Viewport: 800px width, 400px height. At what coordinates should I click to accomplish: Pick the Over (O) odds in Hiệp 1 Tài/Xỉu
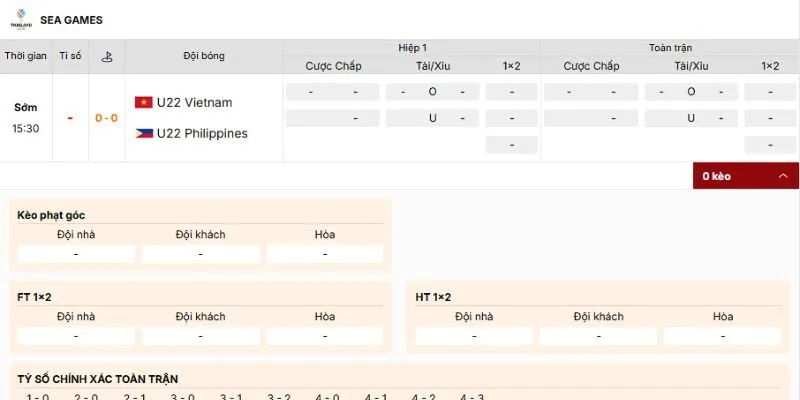433,92
